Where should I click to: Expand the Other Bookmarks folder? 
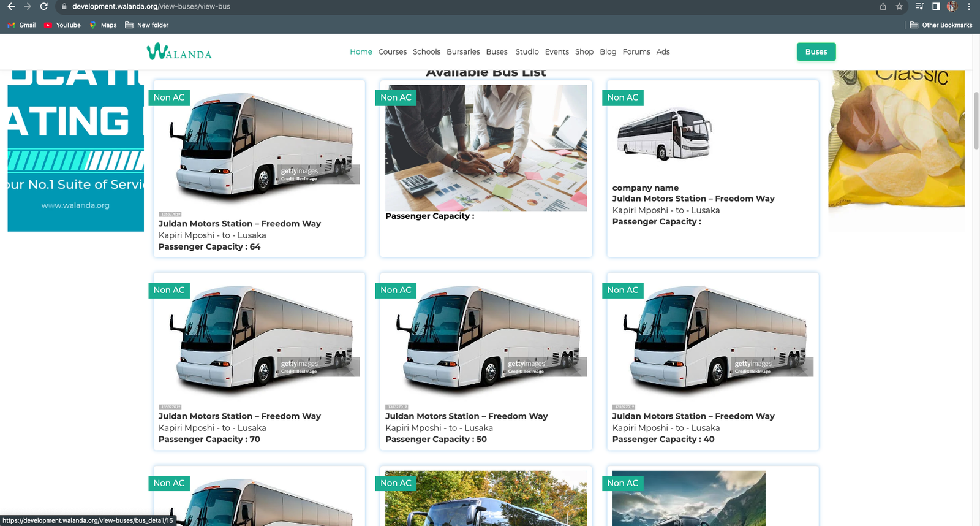tap(941, 25)
